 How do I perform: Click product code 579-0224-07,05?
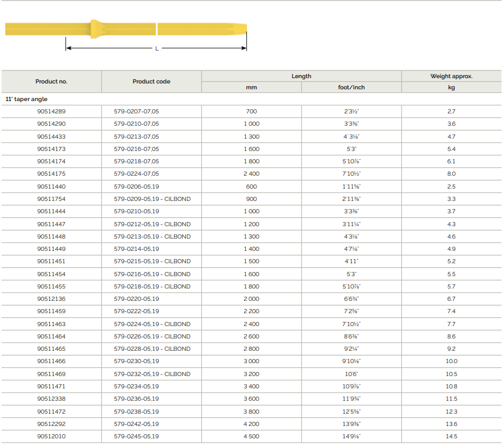coord(136,174)
